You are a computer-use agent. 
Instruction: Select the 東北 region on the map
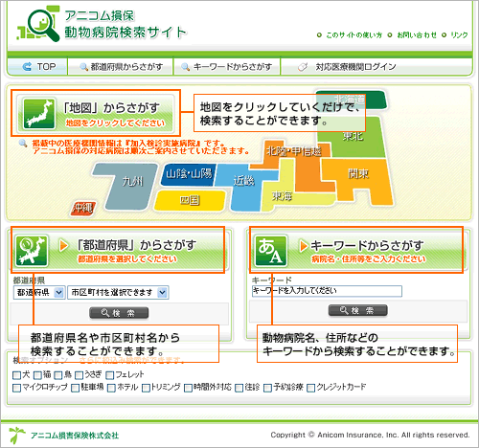(x=354, y=137)
